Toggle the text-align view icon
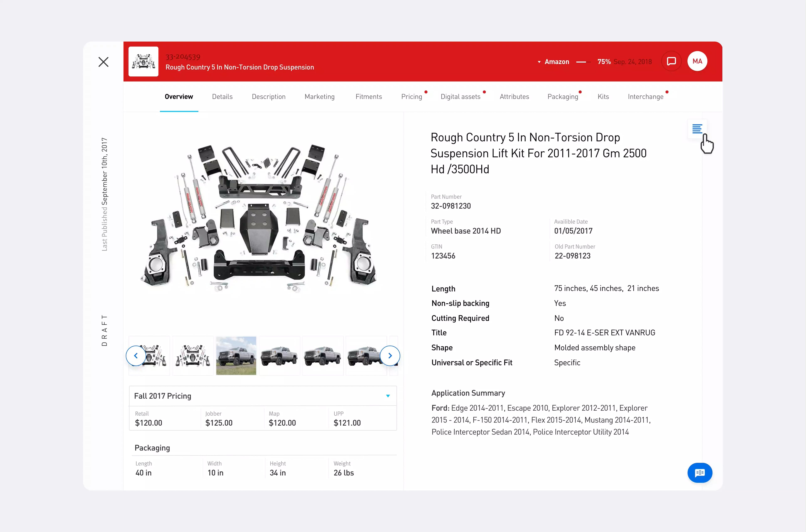806x532 pixels. pos(697,129)
